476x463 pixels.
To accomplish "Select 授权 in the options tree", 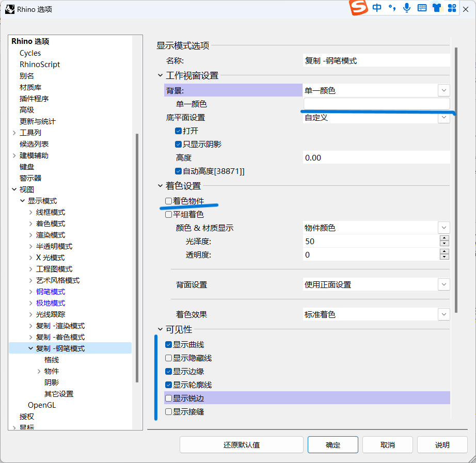I will tap(27, 417).
